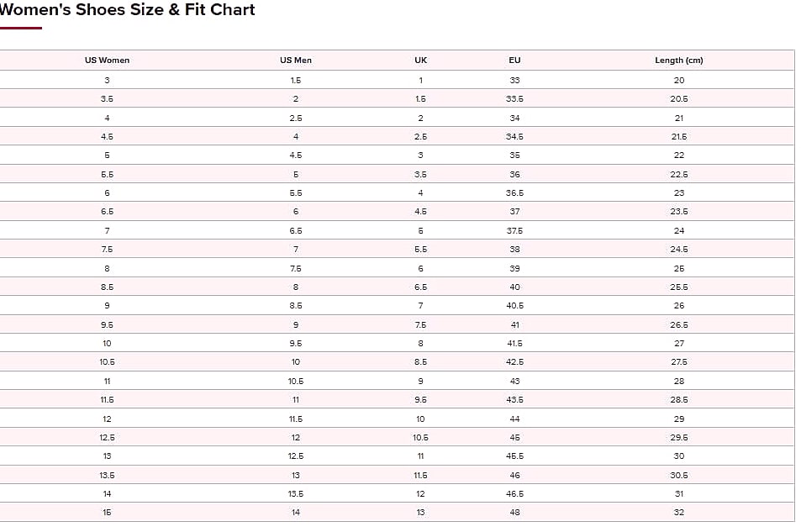Screen dimensions: 801x532
Task: Select the UK column header
Action: (420, 61)
